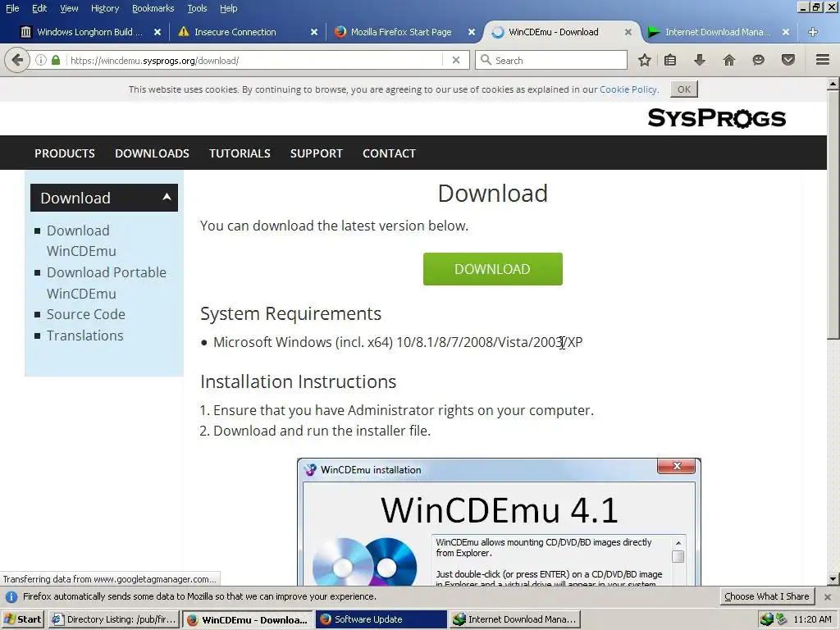This screenshot has height=630, width=840.
Task: Open the Bookmarks menu
Action: point(153,8)
